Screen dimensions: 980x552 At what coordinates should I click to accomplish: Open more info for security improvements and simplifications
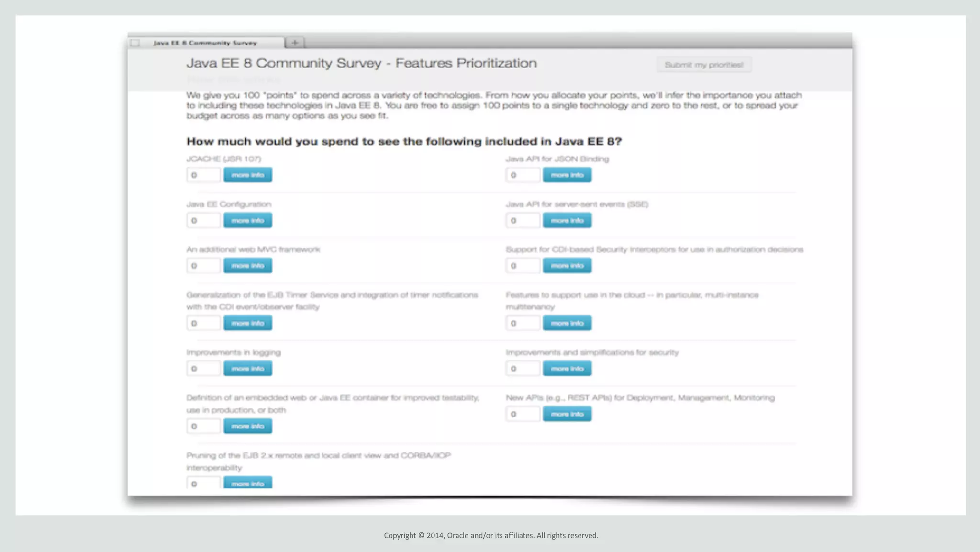click(567, 368)
